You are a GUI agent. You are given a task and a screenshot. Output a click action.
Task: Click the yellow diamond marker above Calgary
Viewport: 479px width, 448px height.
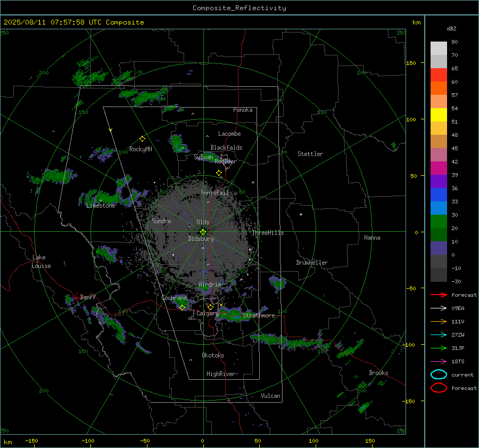[210, 307]
